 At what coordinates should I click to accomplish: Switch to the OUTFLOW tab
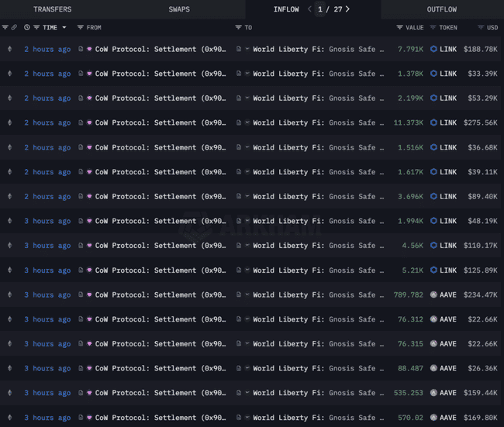(442, 9)
